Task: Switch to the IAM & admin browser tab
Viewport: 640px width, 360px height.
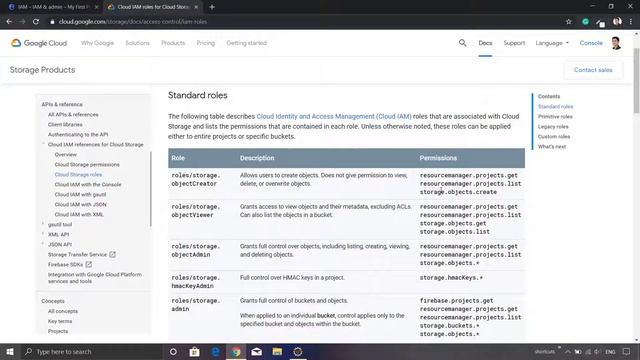Action: pyautogui.click(x=53, y=7)
